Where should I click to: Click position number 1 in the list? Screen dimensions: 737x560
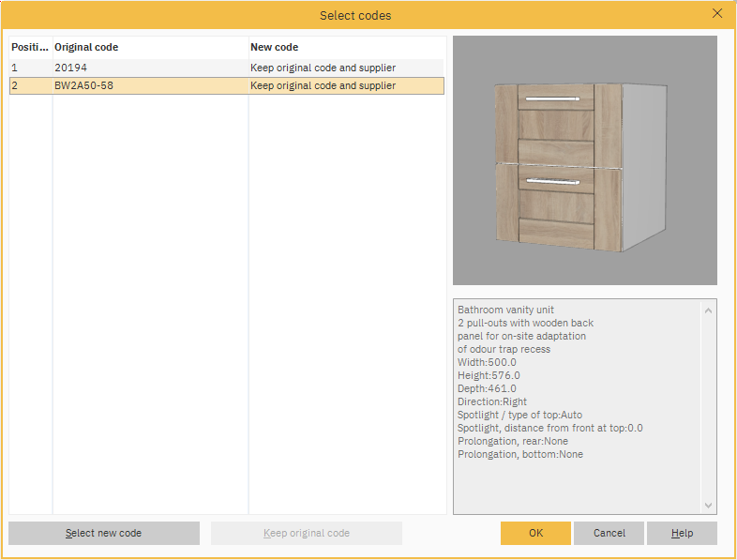coord(15,68)
